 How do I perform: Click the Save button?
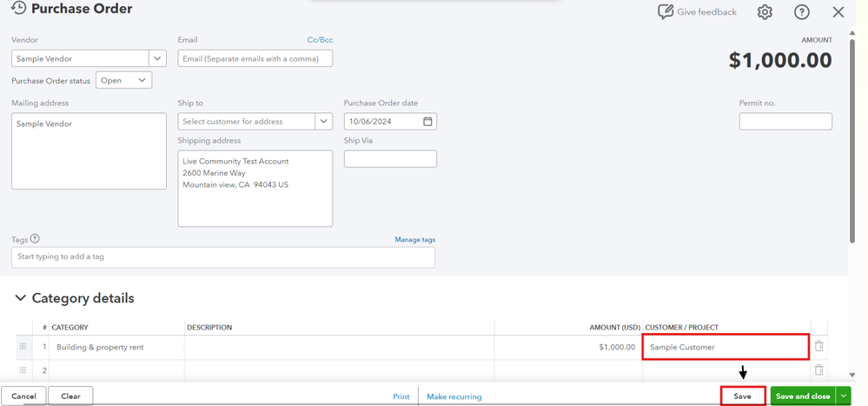click(742, 396)
